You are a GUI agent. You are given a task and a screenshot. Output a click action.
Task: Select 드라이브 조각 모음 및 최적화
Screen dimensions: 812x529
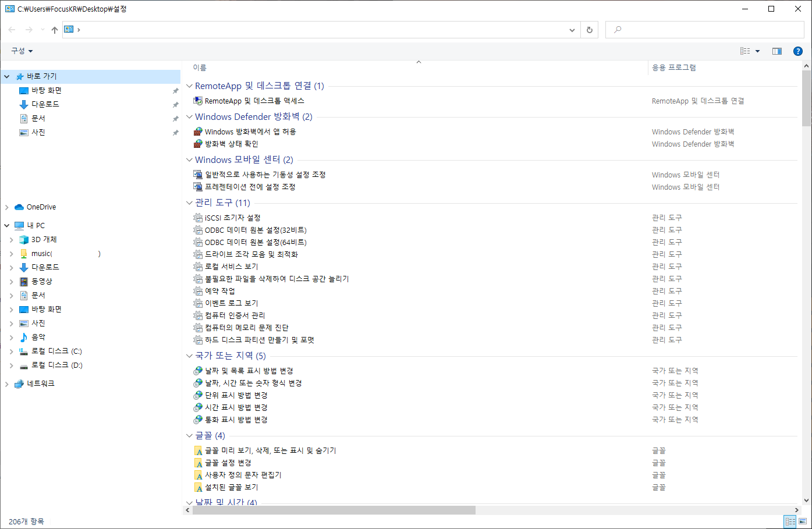(251, 254)
